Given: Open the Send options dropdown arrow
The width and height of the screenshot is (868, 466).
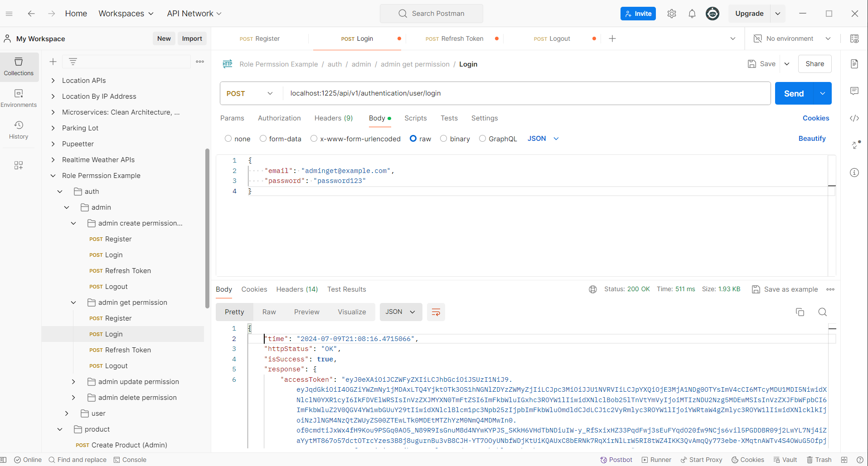Looking at the screenshot, I should point(823,93).
